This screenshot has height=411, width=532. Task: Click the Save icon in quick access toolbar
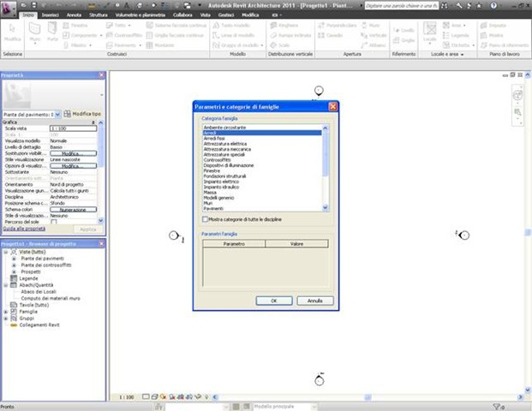tap(34, 5)
